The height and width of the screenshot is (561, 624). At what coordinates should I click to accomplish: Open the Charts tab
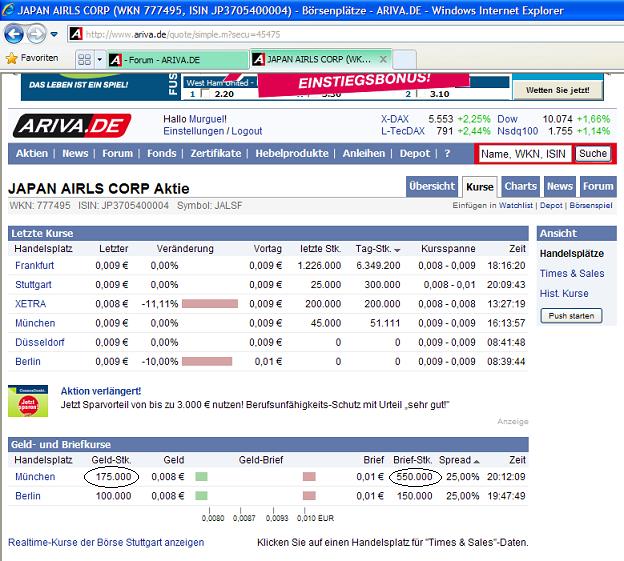click(520, 186)
